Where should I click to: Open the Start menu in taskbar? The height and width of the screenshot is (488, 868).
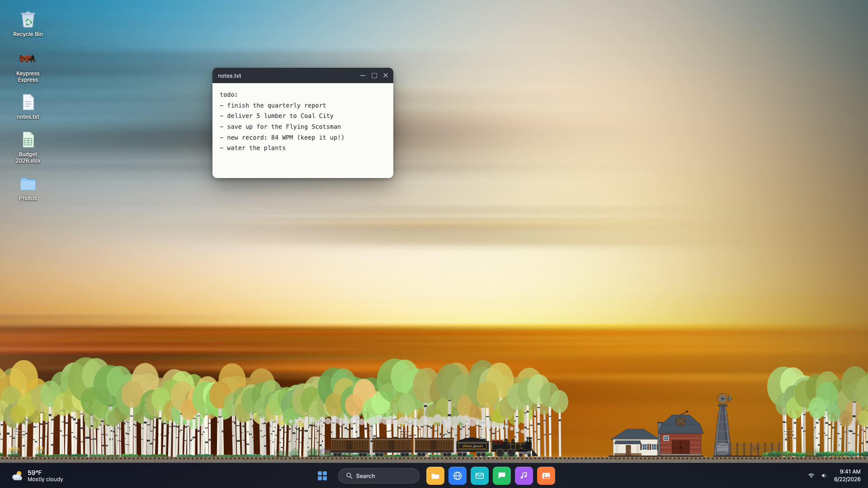(322, 476)
